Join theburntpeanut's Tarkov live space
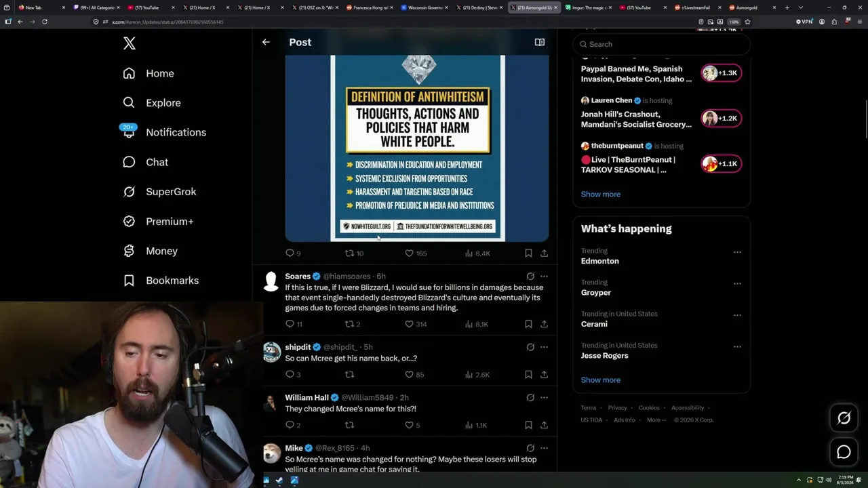This screenshot has height=488, width=868. (x=722, y=163)
